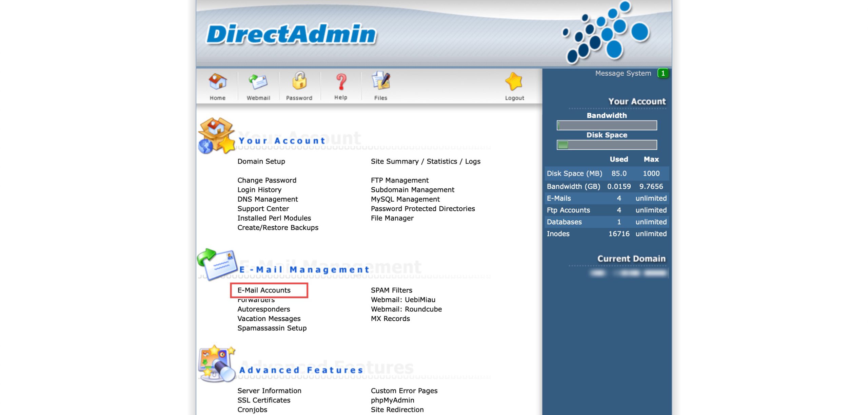This screenshot has width=868, height=415.
Task: Open the Message System link
Action: pos(623,73)
